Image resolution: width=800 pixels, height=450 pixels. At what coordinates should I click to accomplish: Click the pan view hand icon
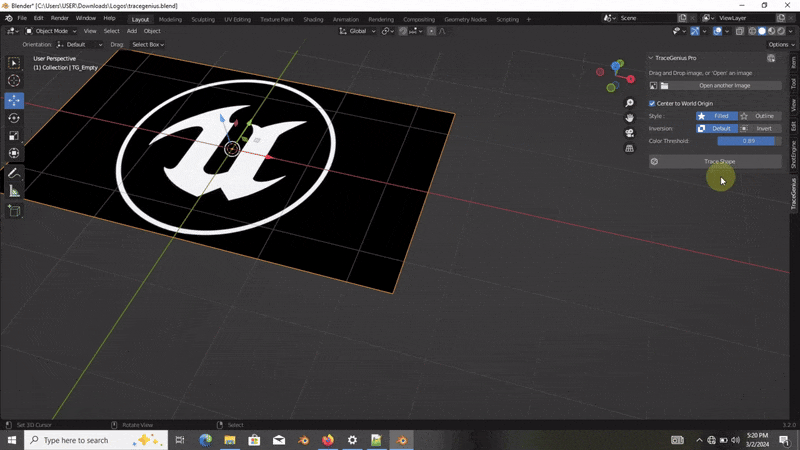(630, 118)
